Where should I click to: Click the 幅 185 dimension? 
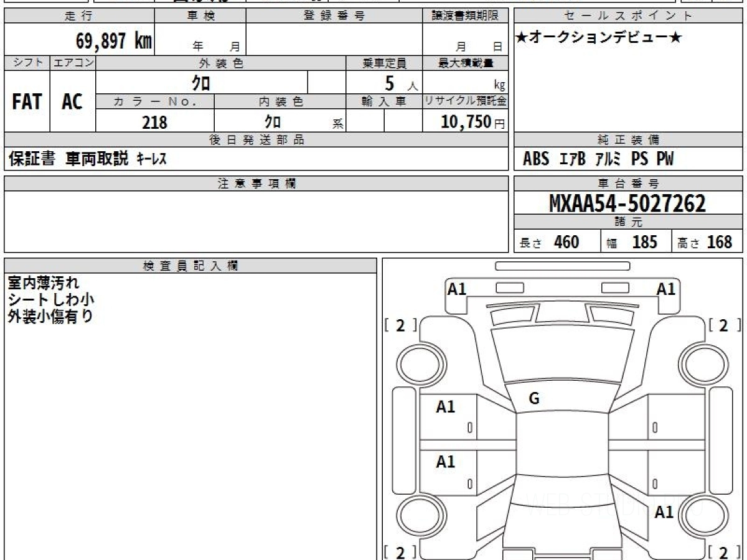point(632,242)
